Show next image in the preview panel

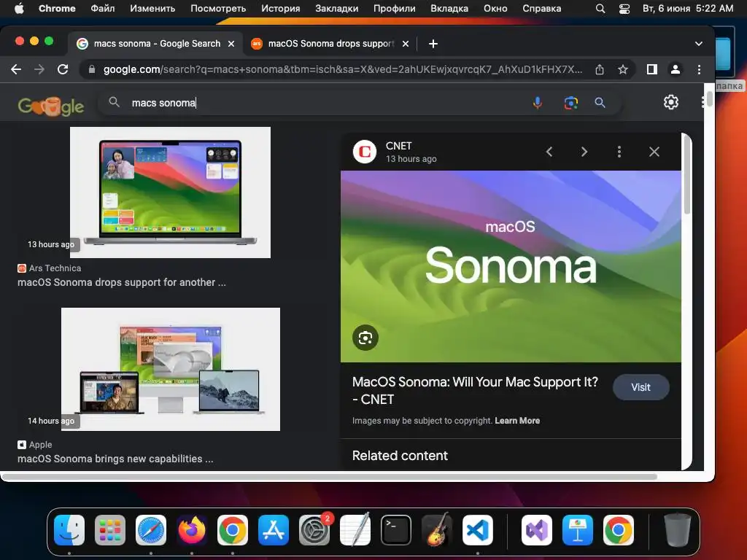(584, 152)
